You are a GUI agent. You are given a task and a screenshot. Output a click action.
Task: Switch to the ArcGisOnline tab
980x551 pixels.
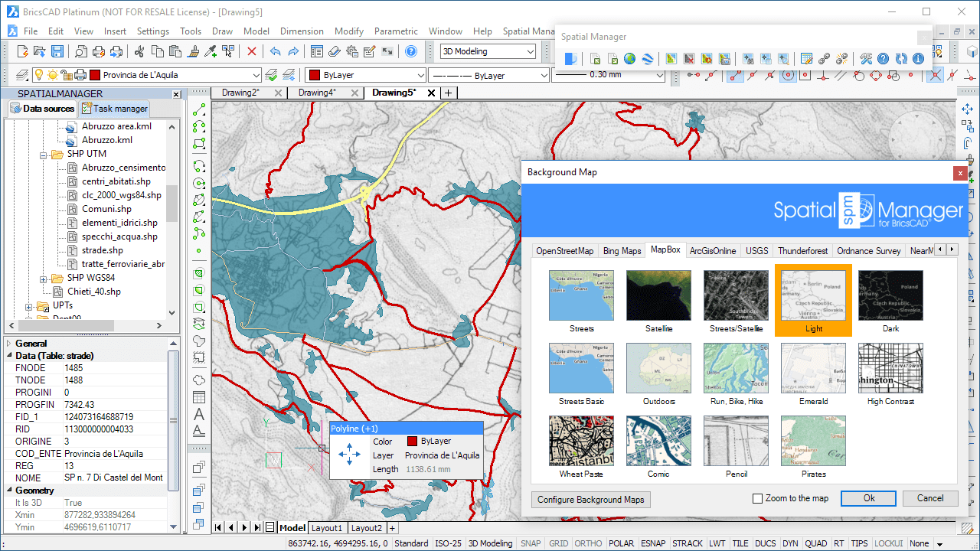[713, 250]
